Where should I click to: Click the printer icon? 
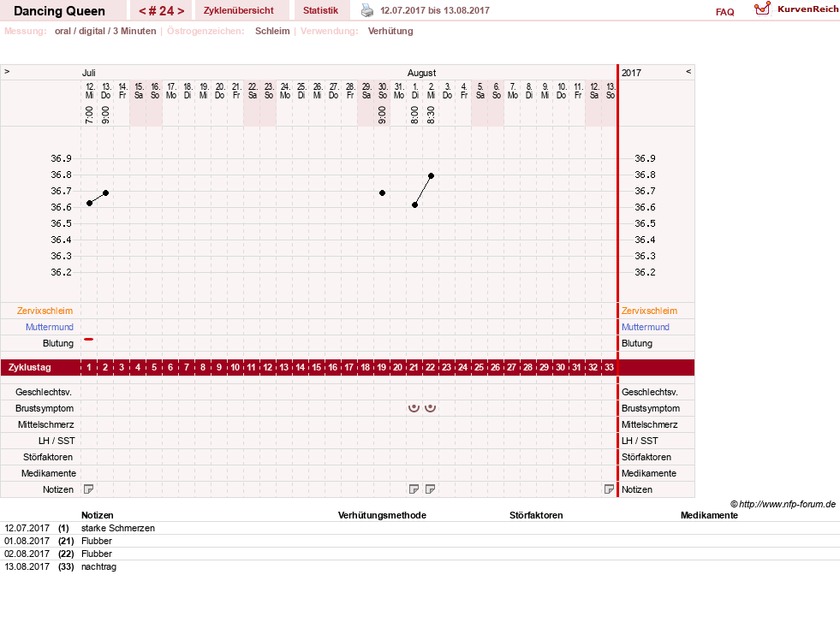[x=367, y=10]
